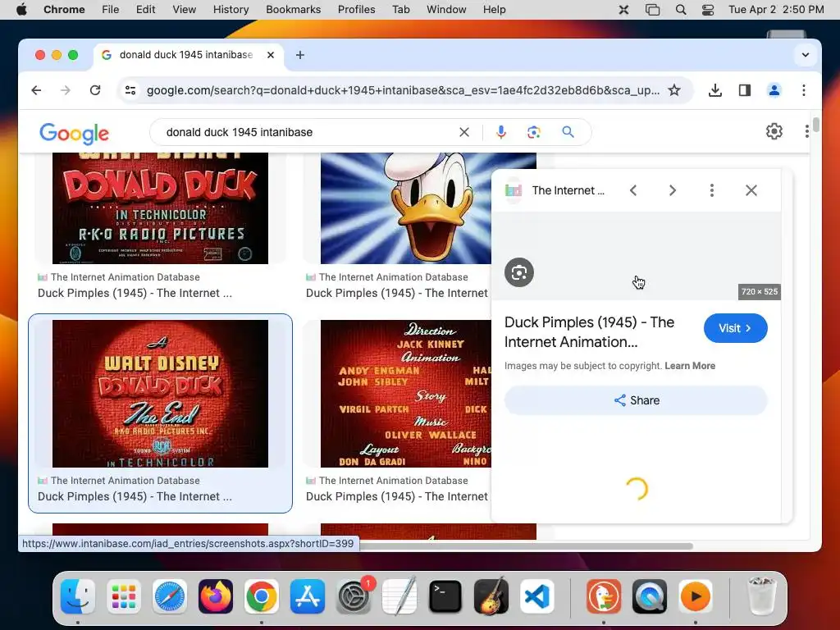Open Terminal from the dock
Image resolution: width=840 pixels, height=630 pixels.
coord(445,596)
